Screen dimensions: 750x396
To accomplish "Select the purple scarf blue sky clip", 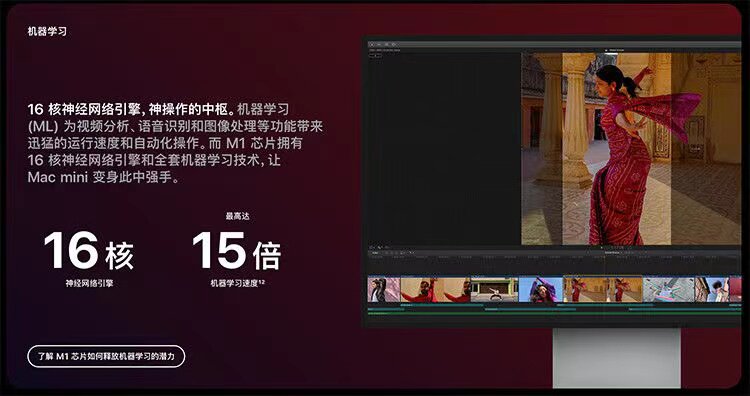I will (541, 290).
